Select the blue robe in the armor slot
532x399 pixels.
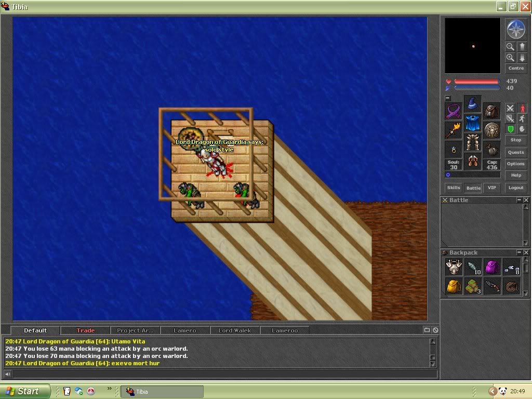pos(472,123)
